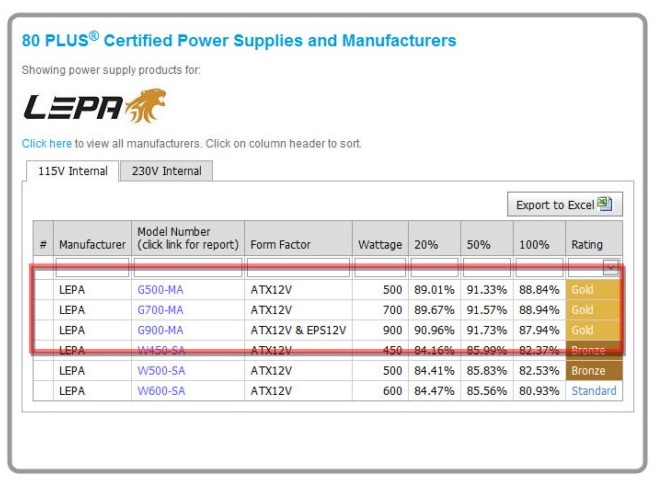Click the 20% filter input field
657x483 pixels.
pyautogui.click(x=435, y=268)
